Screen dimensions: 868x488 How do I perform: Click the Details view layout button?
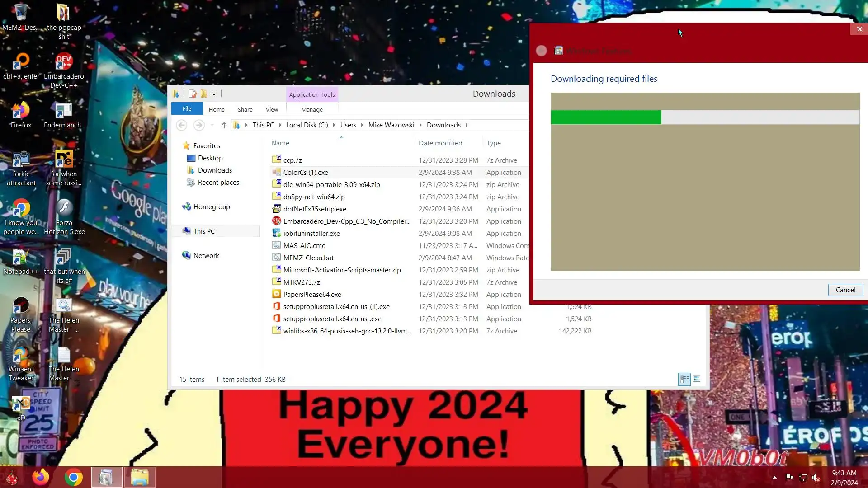pyautogui.click(x=684, y=379)
